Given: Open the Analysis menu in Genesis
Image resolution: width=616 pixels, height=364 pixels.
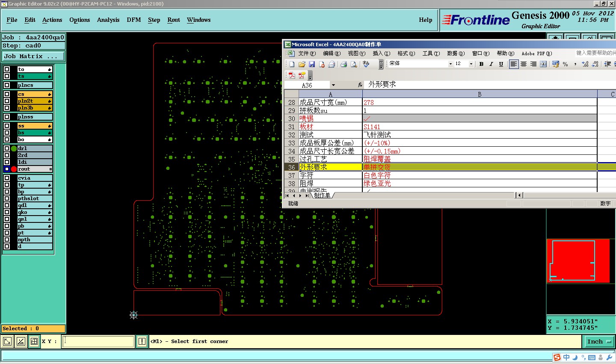Looking at the screenshot, I should [x=108, y=20].
